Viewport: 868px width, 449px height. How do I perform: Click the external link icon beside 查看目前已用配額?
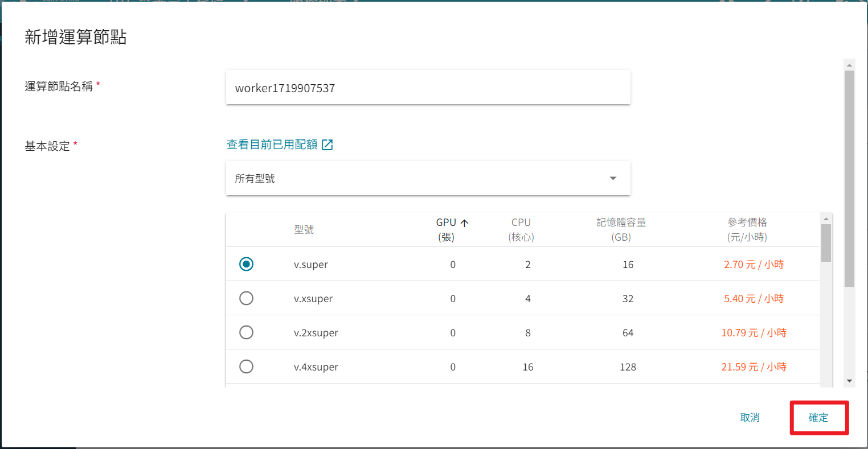pyautogui.click(x=327, y=145)
